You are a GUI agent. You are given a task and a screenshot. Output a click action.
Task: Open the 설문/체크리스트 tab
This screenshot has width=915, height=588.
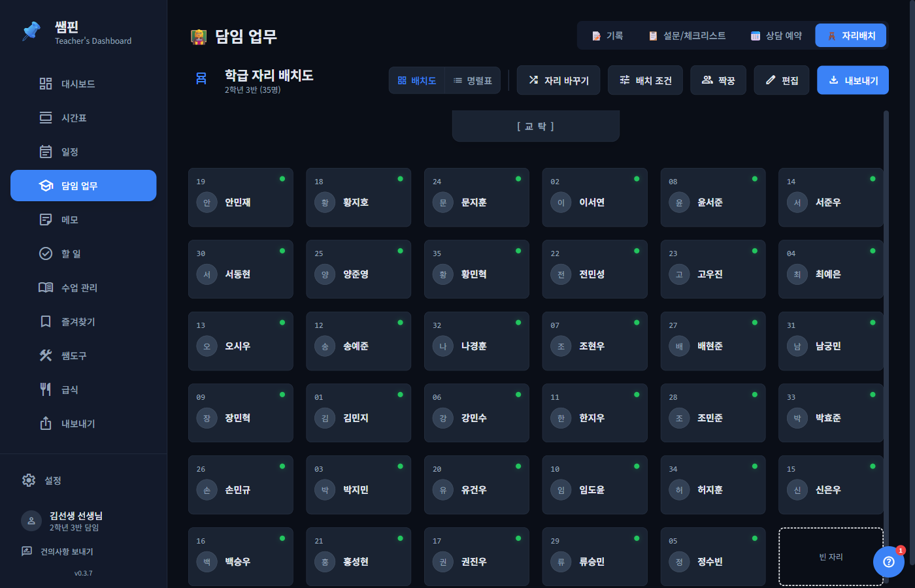tap(688, 35)
